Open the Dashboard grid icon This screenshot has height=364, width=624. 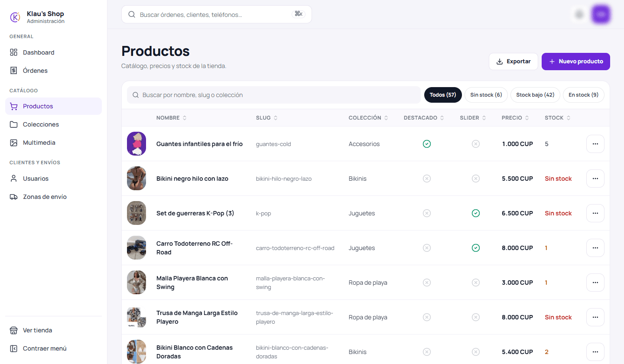(14, 52)
